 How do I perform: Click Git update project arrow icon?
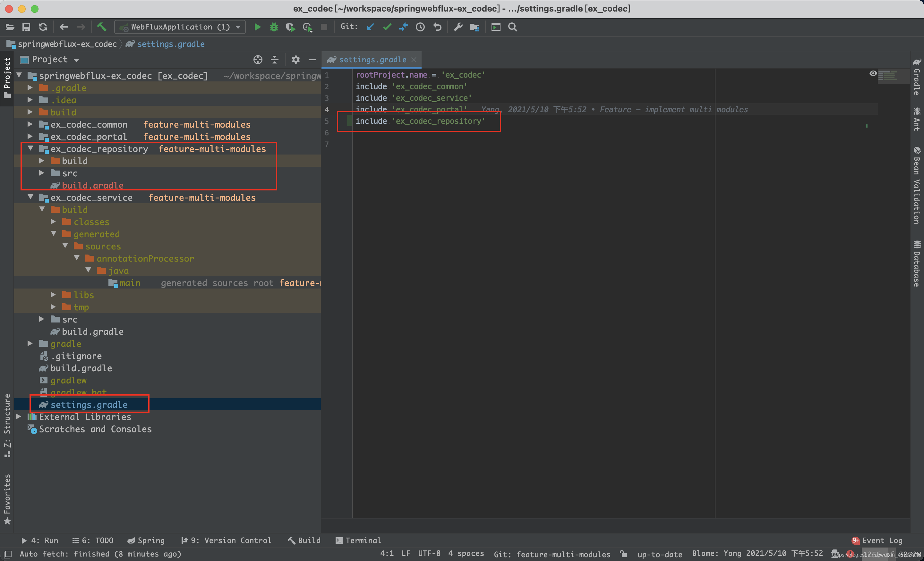(x=370, y=27)
